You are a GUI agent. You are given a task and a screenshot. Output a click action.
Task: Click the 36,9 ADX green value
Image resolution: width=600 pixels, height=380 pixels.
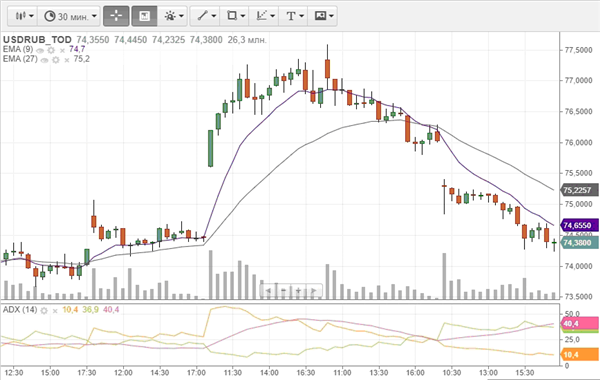tap(90, 310)
